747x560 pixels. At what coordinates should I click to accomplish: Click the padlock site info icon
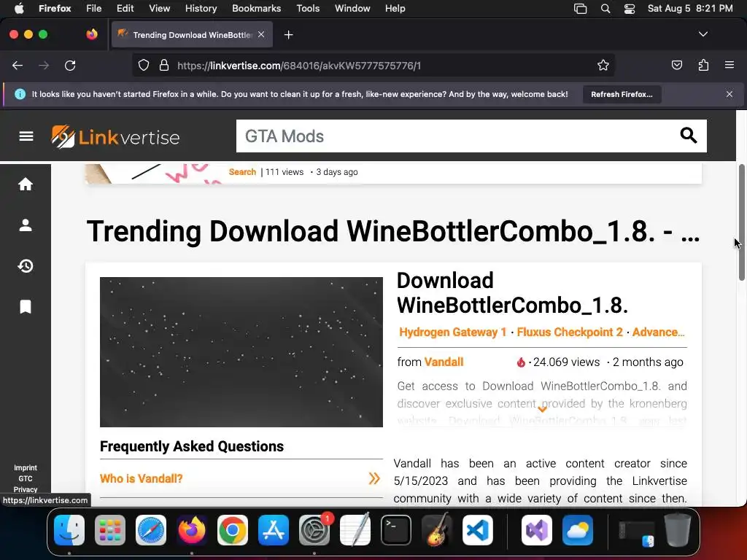164,66
